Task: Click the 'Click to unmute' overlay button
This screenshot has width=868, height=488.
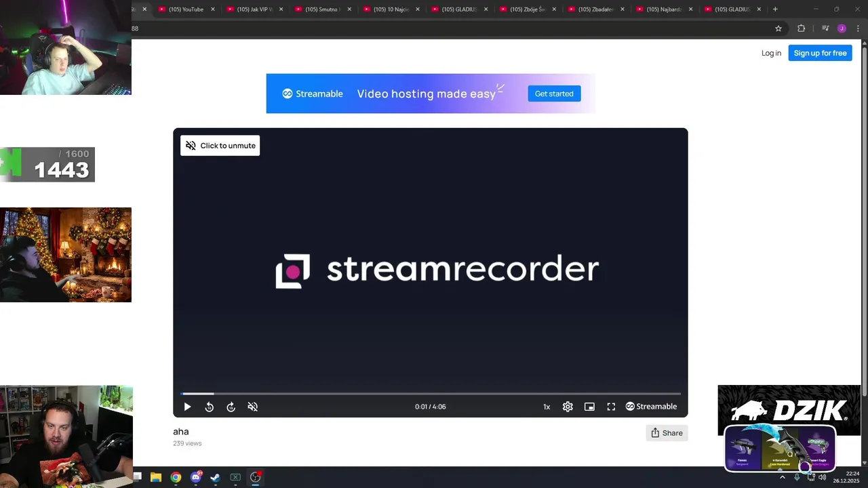Action: click(x=220, y=146)
